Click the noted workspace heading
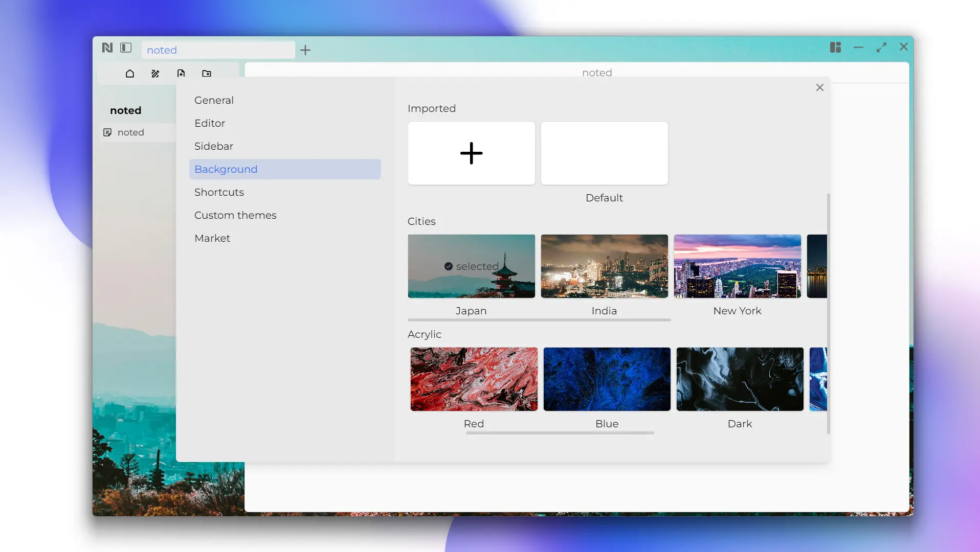The height and width of the screenshot is (552, 980). (x=126, y=110)
